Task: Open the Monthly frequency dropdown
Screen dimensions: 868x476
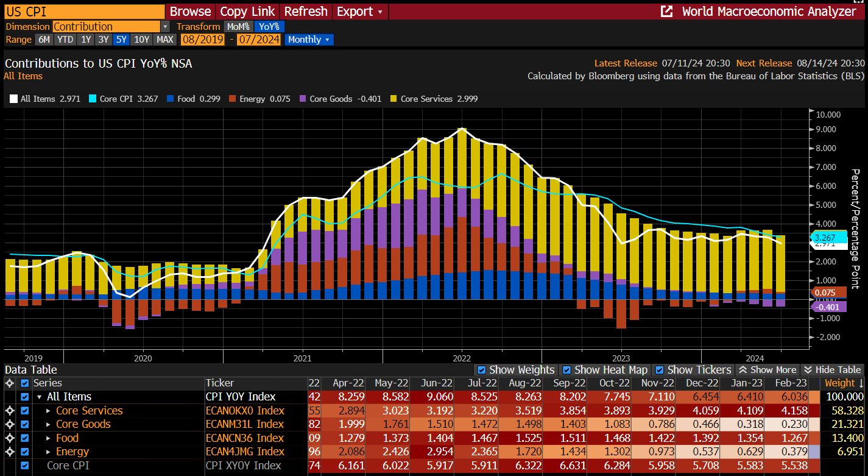Action: [309, 40]
